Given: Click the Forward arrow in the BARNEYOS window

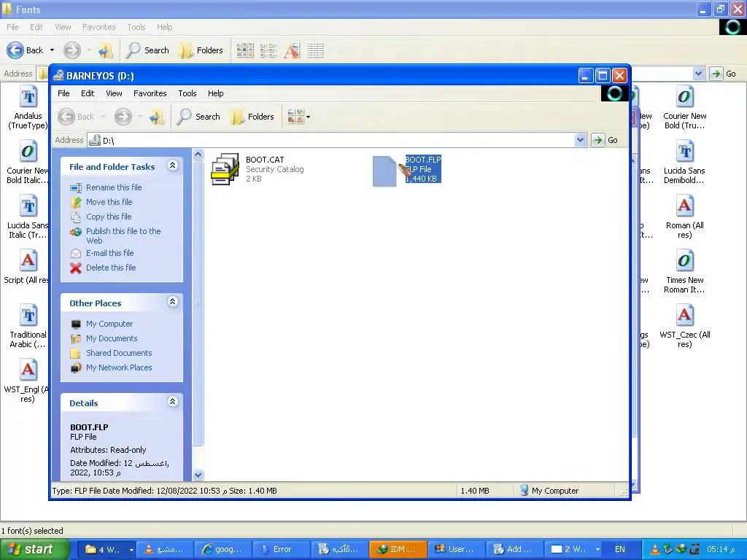Looking at the screenshot, I should (x=123, y=117).
